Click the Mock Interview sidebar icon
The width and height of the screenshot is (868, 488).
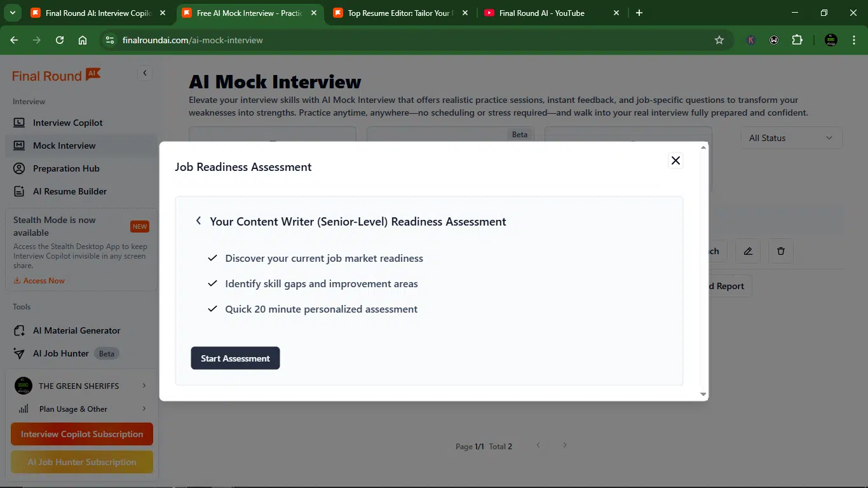pos(20,146)
